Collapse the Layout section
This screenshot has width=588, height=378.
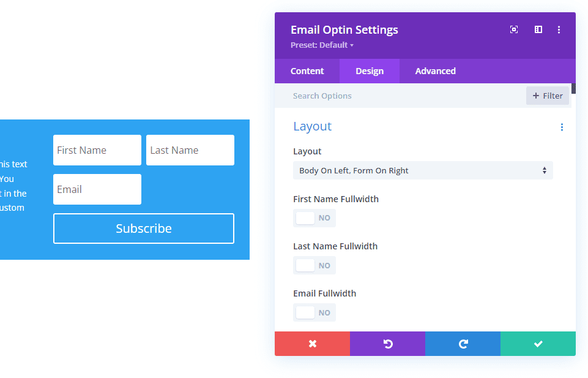click(x=312, y=127)
